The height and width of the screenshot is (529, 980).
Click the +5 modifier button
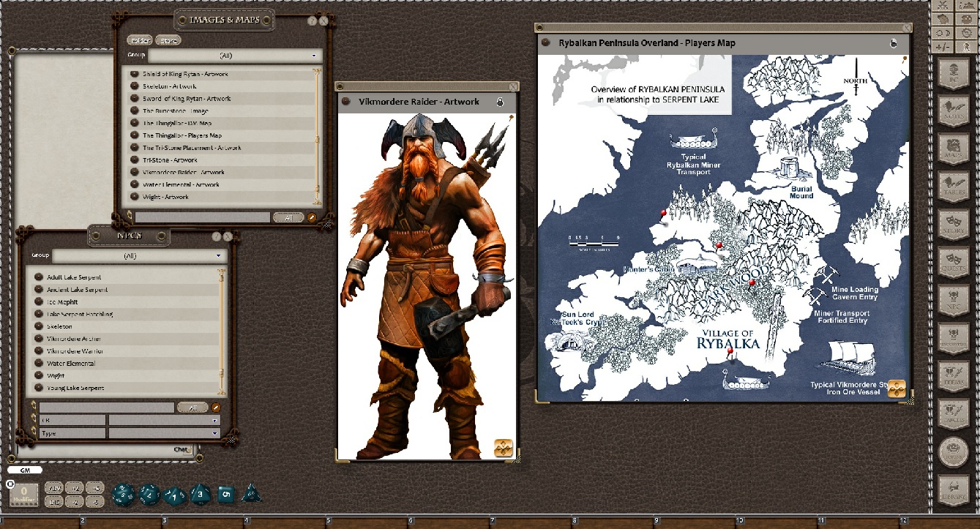click(94, 489)
